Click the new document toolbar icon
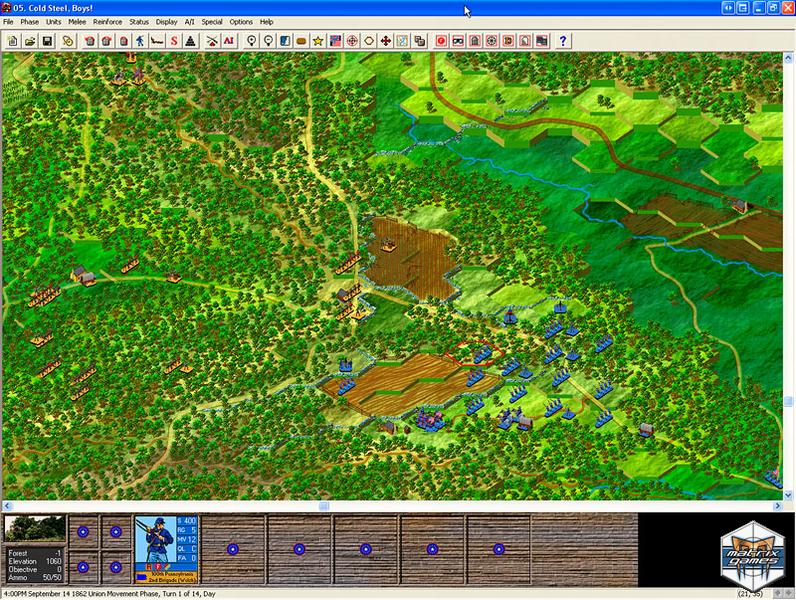 13,41
